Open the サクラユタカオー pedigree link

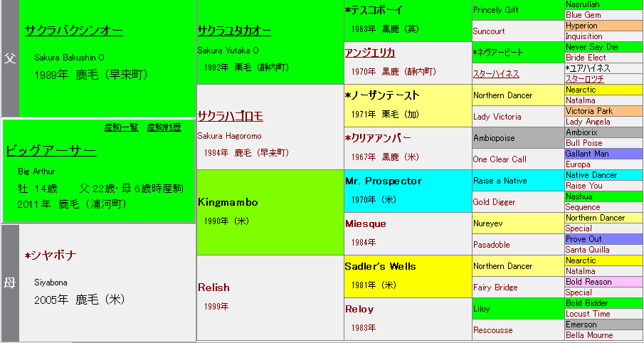(233, 31)
